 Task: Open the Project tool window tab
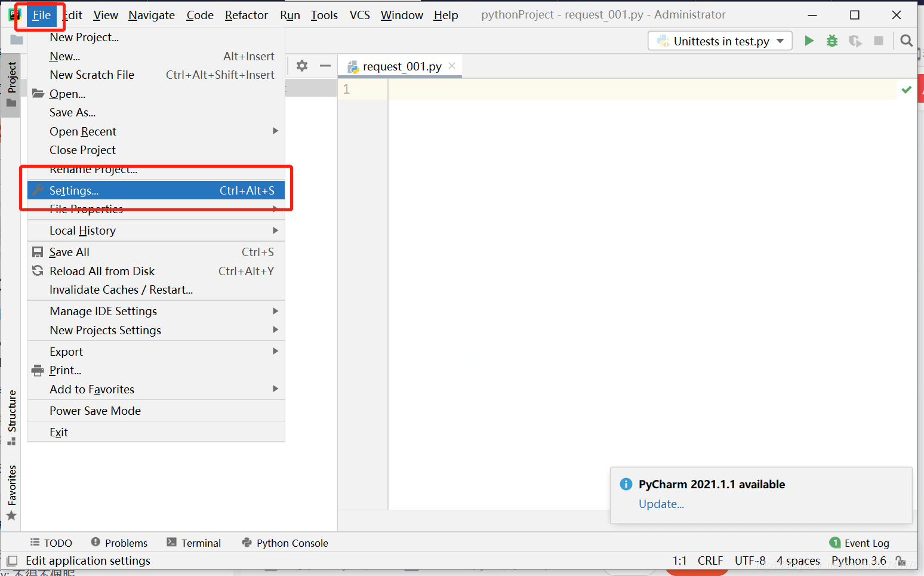tap(11, 85)
